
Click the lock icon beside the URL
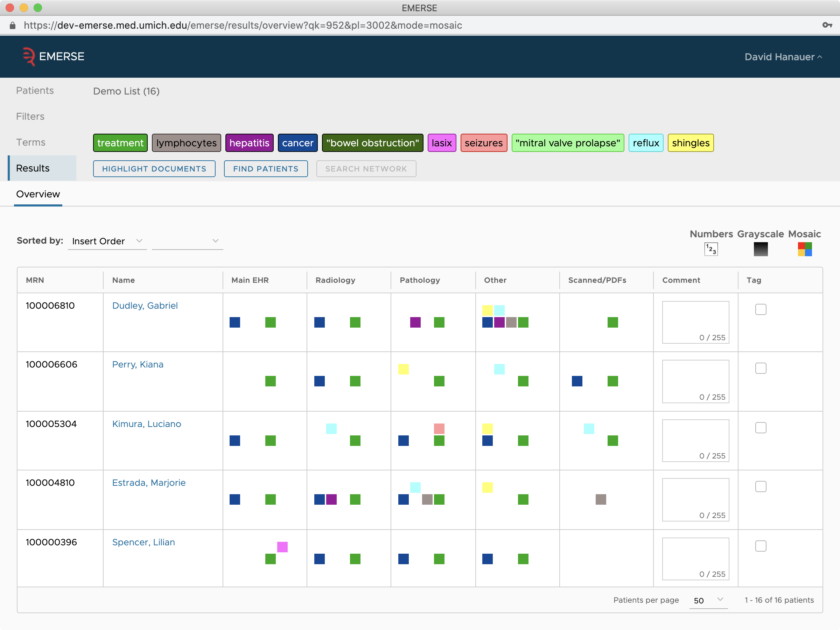(x=13, y=26)
